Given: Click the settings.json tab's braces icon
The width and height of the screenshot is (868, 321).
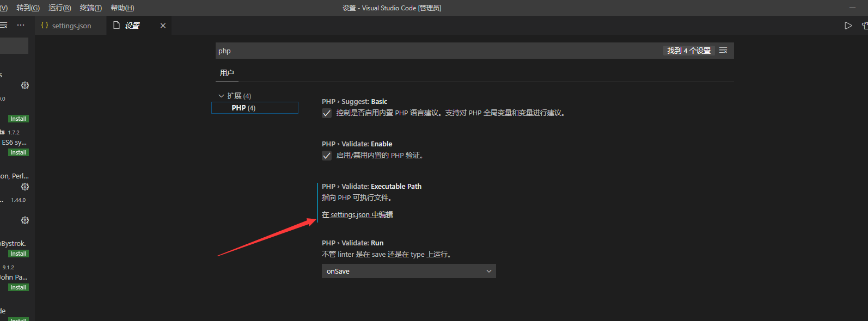Looking at the screenshot, I should point(45,26).
